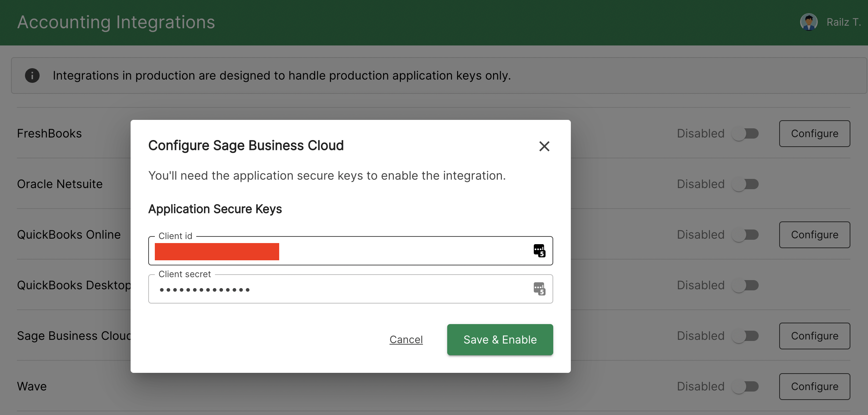The height and width of the screenshot is (415, 868).
Task: Click the info icon in production notice
Action: [x=32, y=76]
